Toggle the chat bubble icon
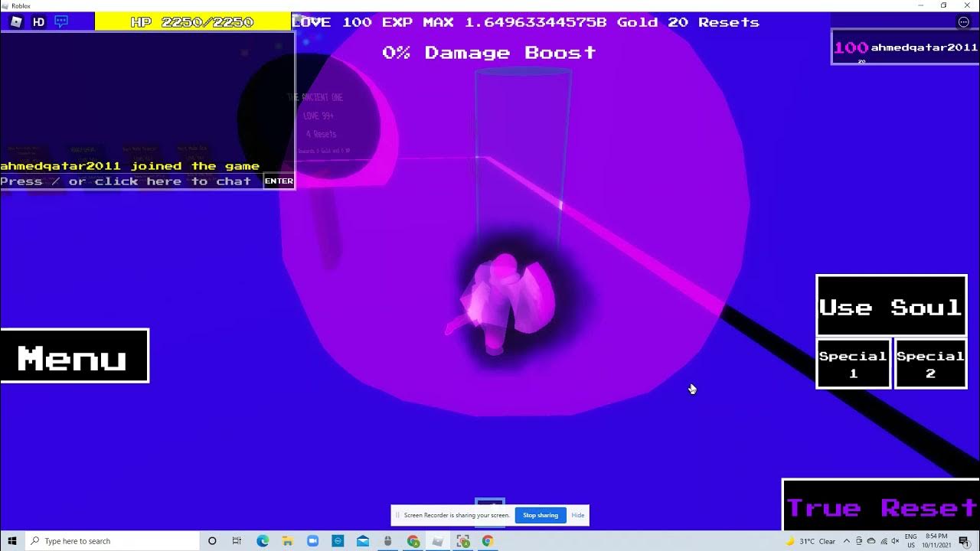This screenshot has height=551, width=980. click(61, 22)
